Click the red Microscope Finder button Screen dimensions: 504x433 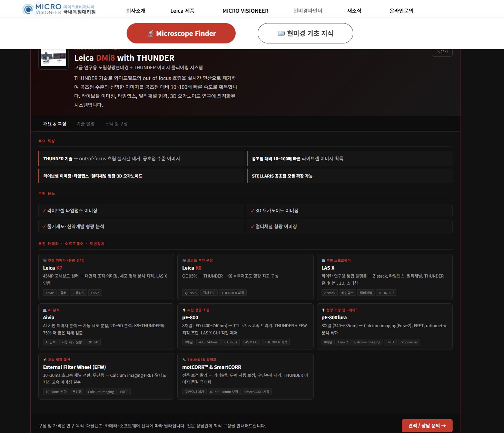click(181, 33)
